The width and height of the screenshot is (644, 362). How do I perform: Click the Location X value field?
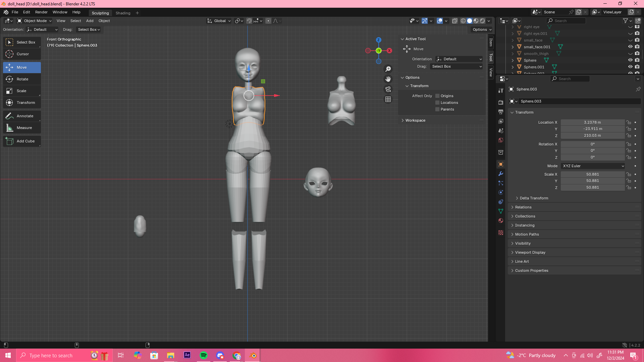pos(592,122)
